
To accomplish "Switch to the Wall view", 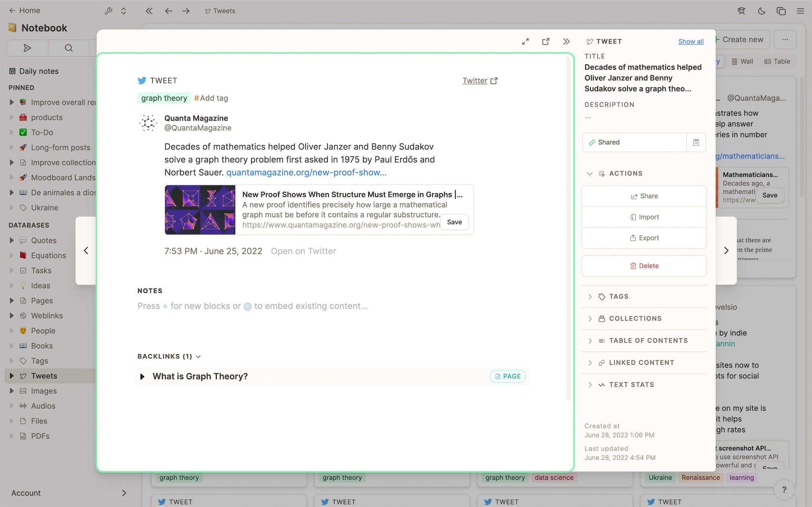I will click(x=742, y=61).
